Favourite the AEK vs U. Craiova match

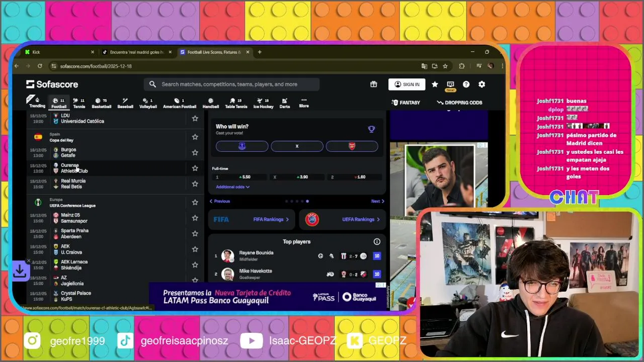click(195, 249)
